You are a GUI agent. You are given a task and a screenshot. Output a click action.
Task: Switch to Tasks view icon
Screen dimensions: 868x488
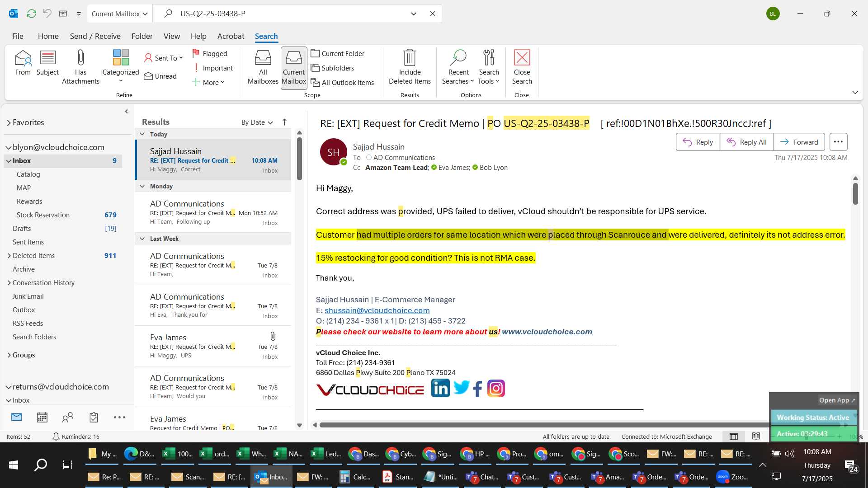click(x=94, y=417)
